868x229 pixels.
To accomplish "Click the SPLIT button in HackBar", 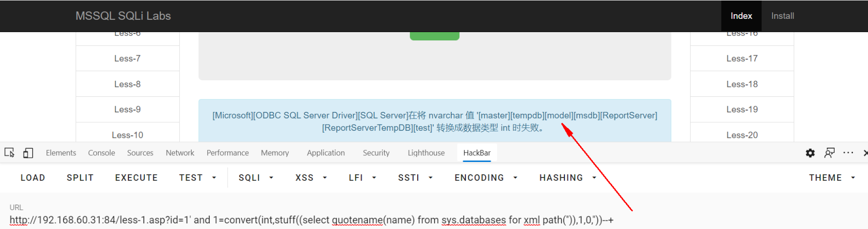I will click(x=80, y=178).
